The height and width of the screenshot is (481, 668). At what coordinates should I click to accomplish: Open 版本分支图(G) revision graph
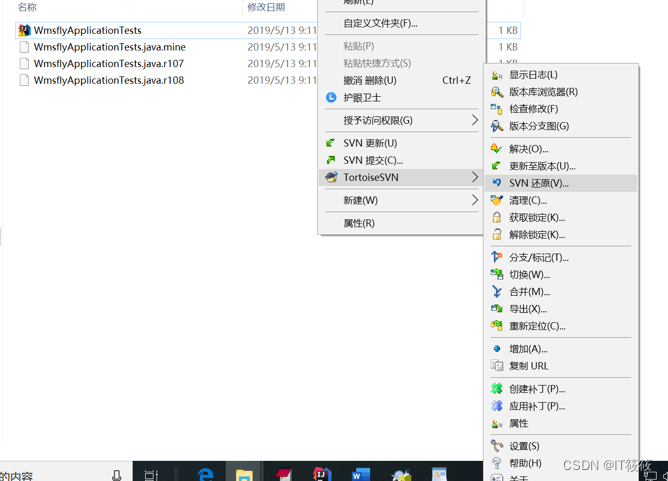tap(561, 126)
